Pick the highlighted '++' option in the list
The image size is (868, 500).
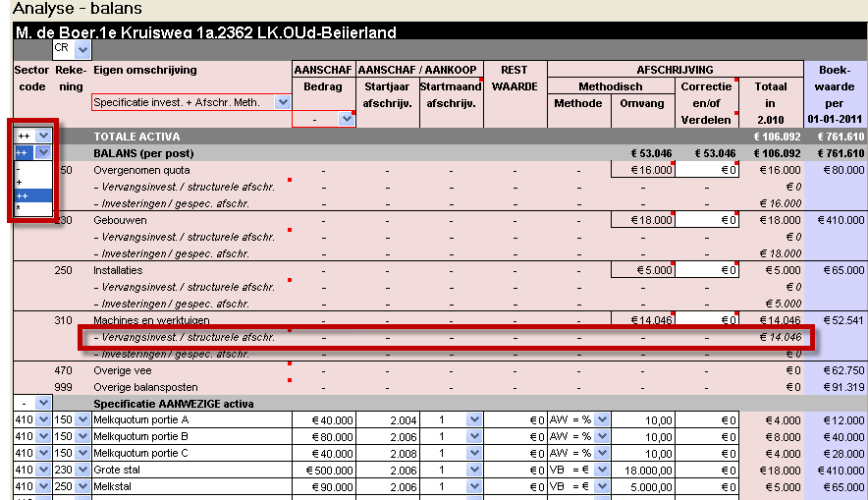pyautogui.click(x=22, y=195)
